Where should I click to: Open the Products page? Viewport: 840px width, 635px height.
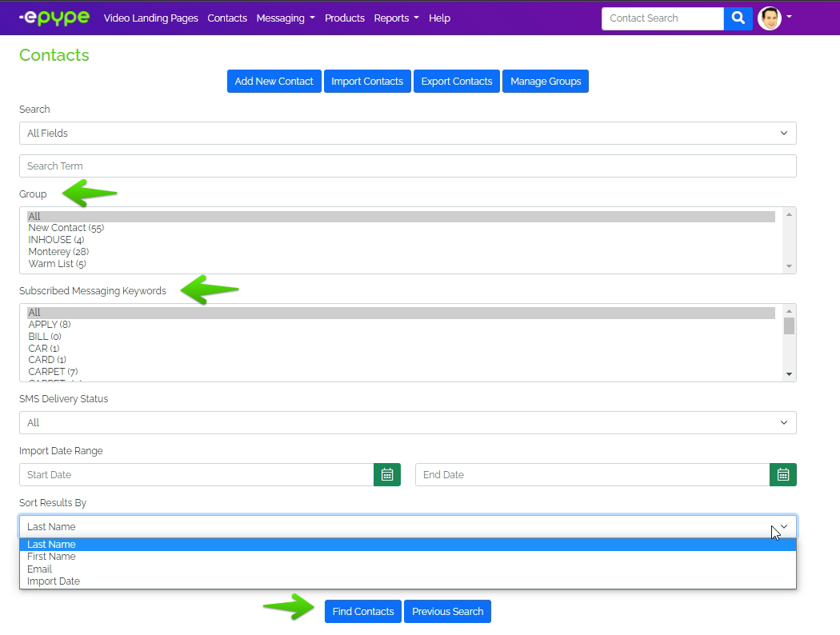click(x=345, y=18)
